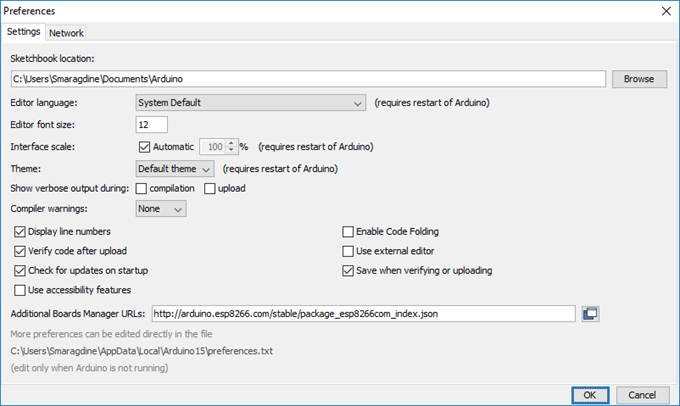The height and width of the screenshot is (406, 680).
Task: Open the preferences.txt file path link
Action: (x=142, y=351)
